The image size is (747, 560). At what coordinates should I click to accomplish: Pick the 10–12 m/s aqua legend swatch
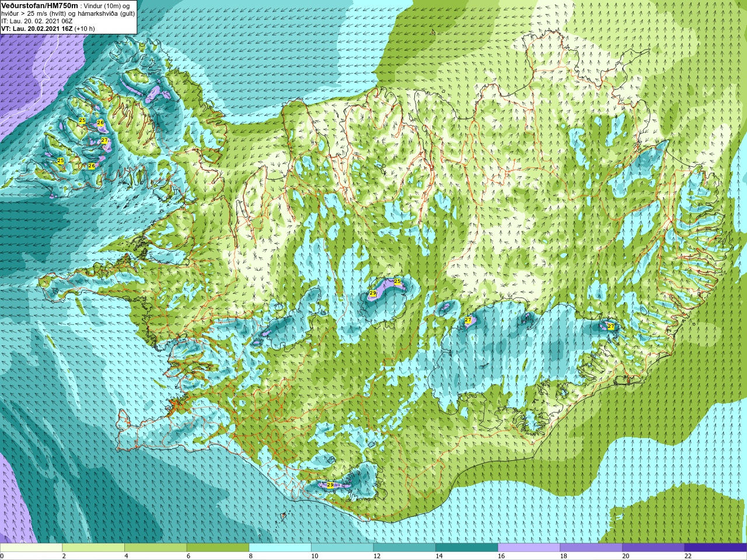[x=342, y=548]
